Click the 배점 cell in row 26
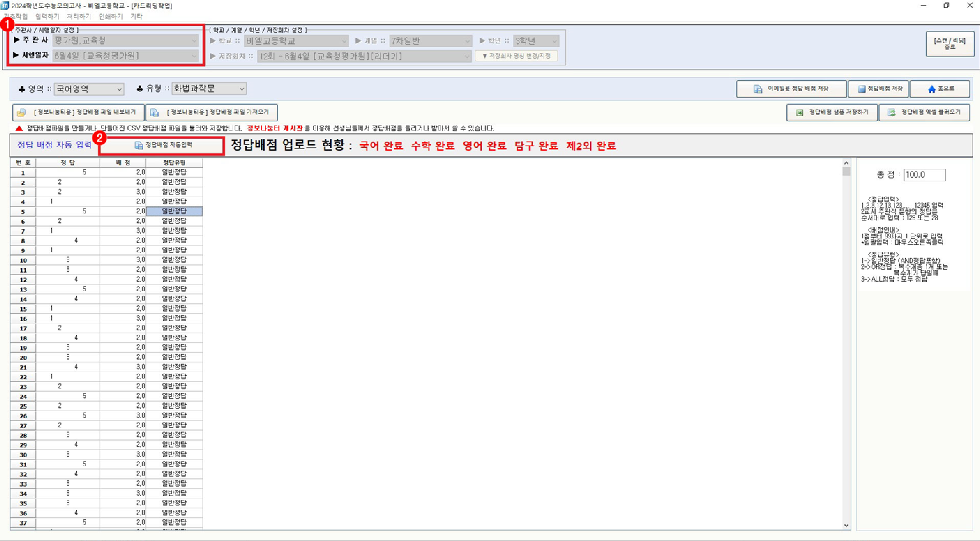This screenshot has height=541, width=980. (123, 415)
